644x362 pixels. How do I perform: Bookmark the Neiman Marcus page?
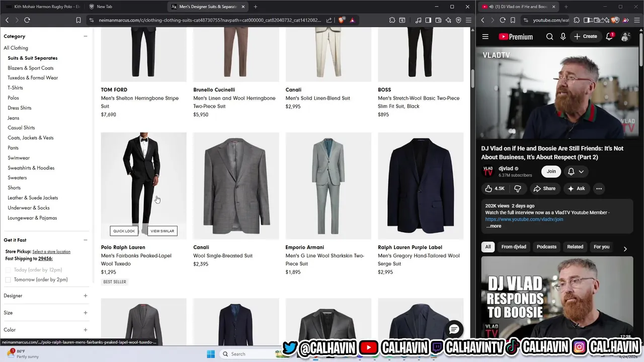coord(78,20)
